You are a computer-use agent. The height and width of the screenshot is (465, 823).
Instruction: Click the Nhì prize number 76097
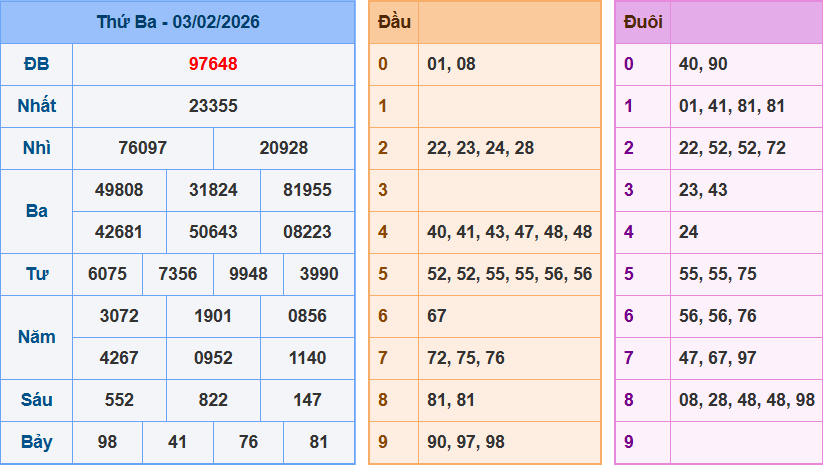[x=143, y=148]
